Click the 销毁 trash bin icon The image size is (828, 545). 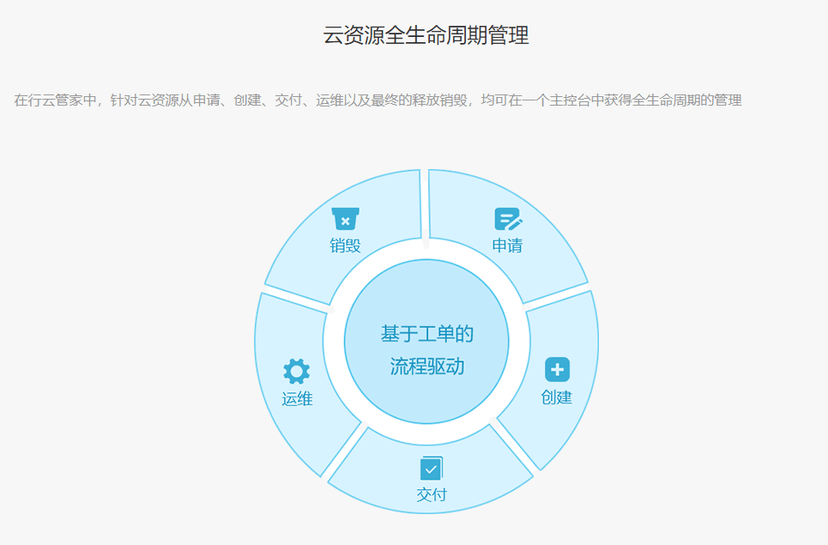pyautogui.click(x=345, y=219)
